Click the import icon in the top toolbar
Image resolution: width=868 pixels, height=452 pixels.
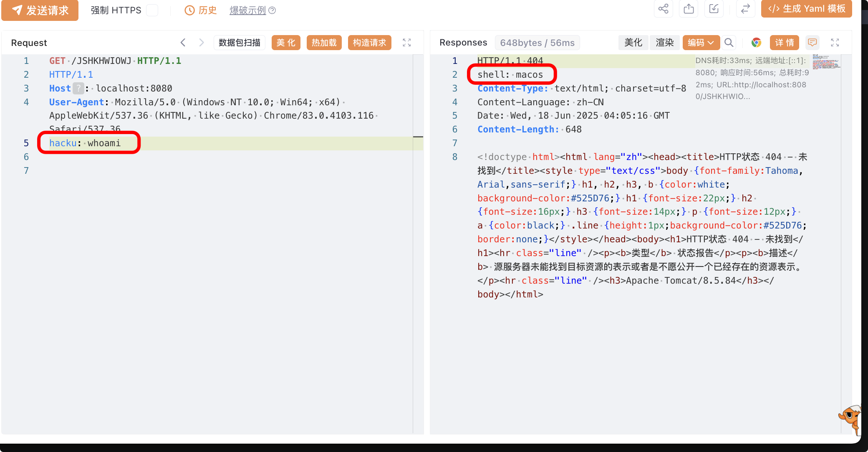714,9
